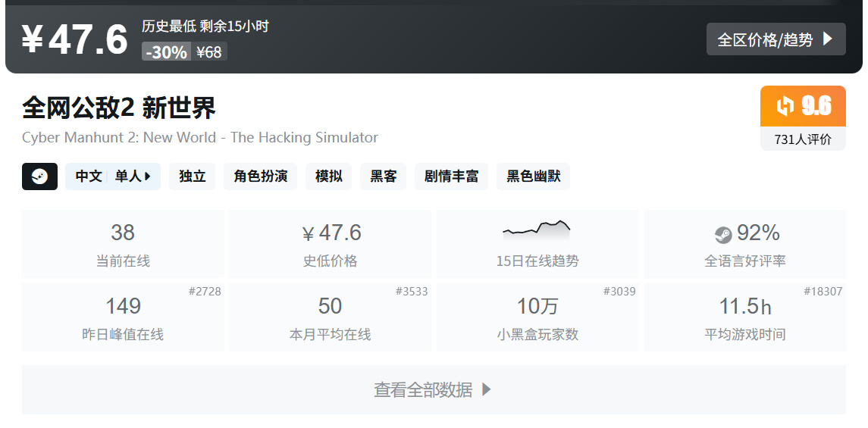Viewport: 868px width, 428px height.
Task: Open the 全区价格/趋势 button
Action: (x=776, y=39)
